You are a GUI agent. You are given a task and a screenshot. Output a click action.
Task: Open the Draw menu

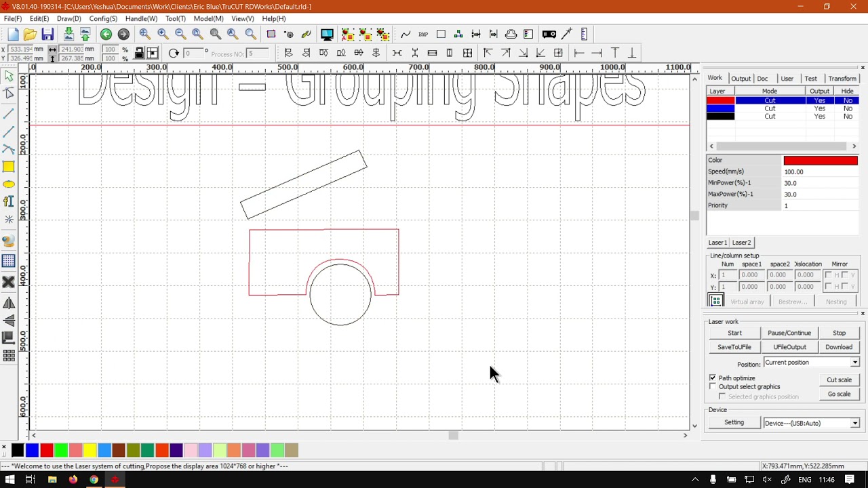point(69,19)
